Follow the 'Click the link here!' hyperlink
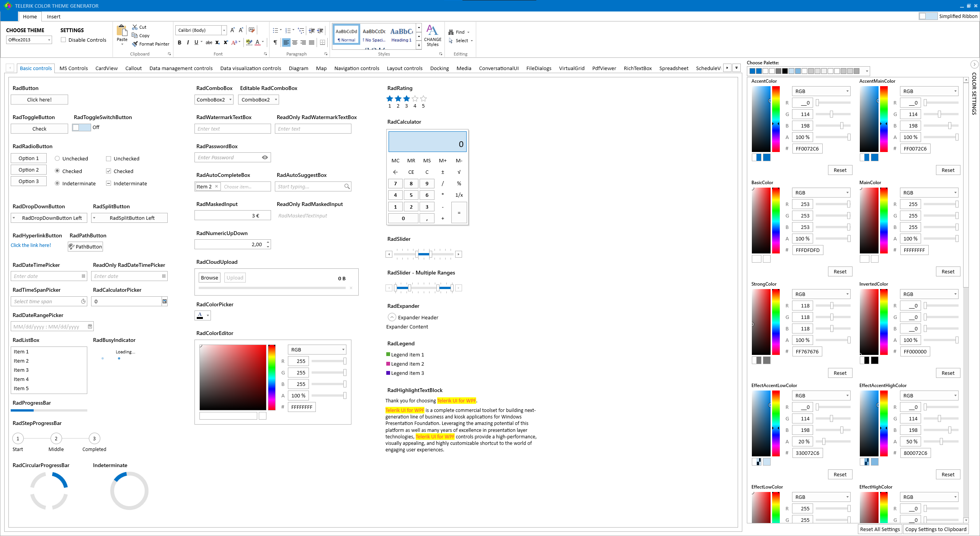980x536 pixels. coord(31,245)
